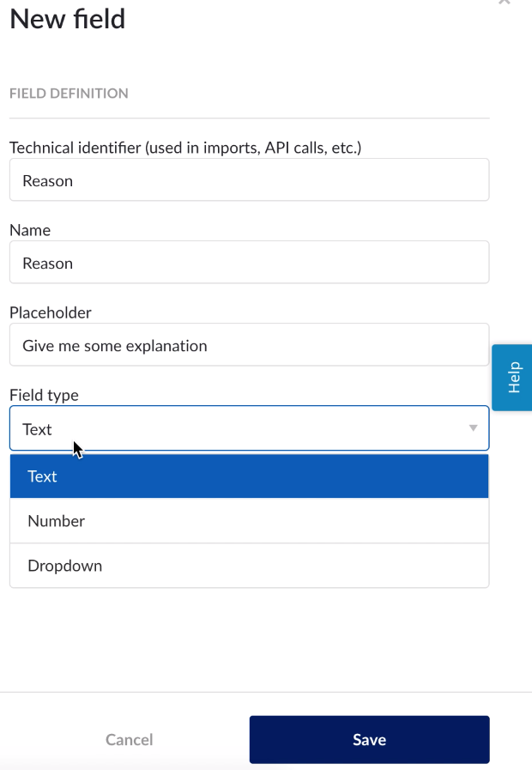
Task: Click the Field type label
Action: pyautogui.click(x=44, y=395)
